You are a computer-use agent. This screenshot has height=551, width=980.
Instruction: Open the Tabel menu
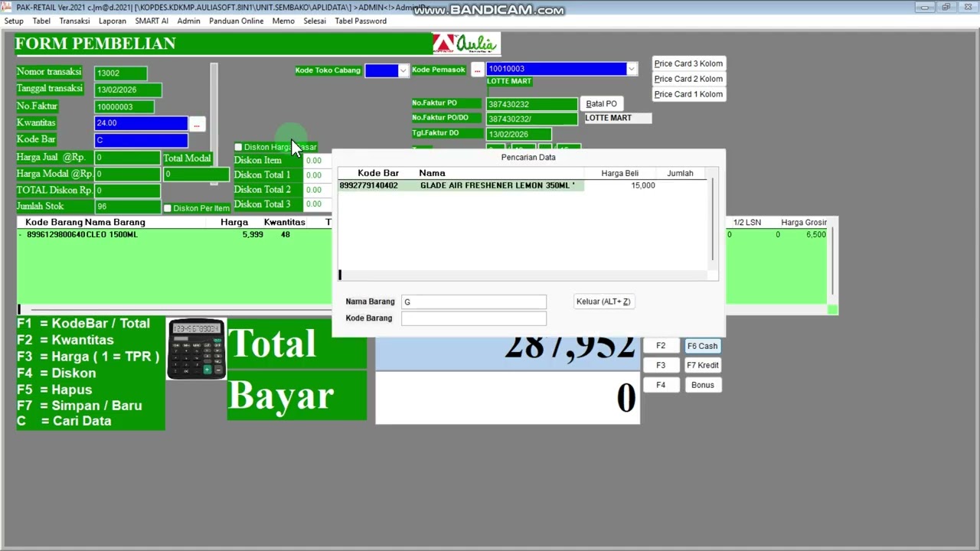pyautogui.click(x=41, y=21)
